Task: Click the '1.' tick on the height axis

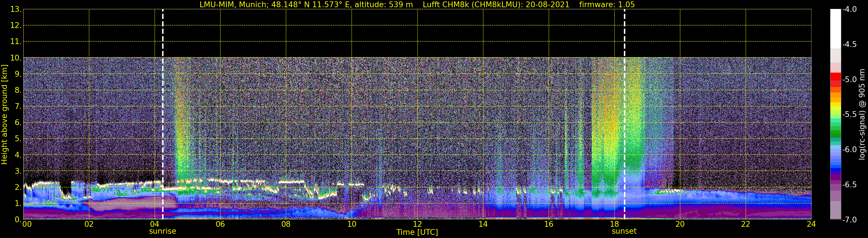Action: pyautogui.click(x=18, y=204)
